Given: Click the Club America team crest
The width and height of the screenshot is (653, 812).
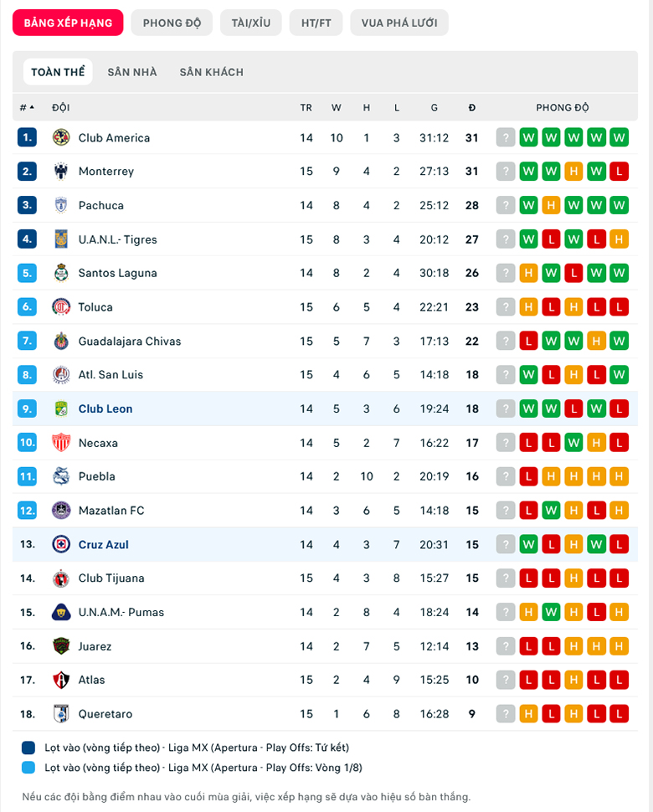Looking at the screenshot, I should coord(61,138).
